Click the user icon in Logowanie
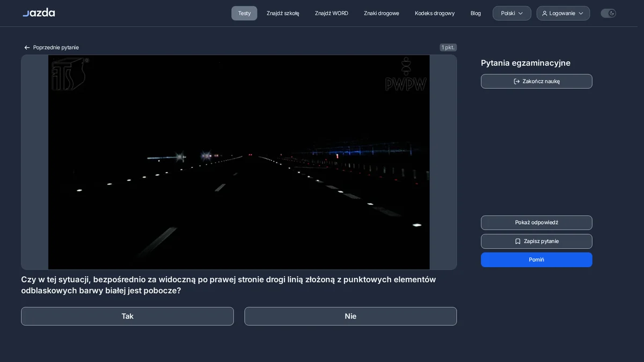This screenshot has height=362, width=644. click(x=545, y=13)
